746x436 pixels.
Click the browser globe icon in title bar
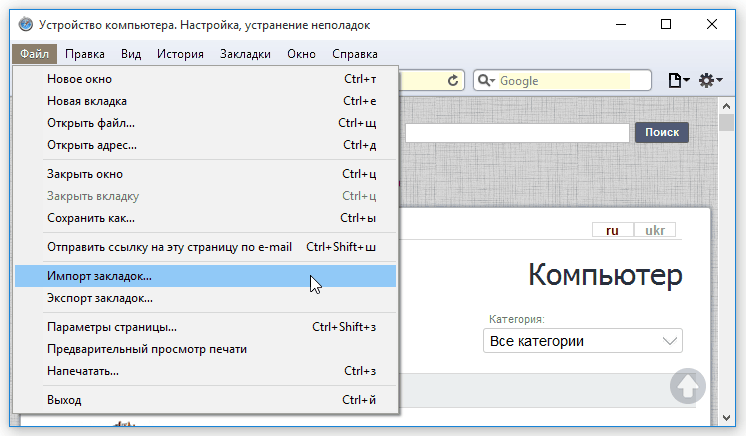(x=24, y=25)
